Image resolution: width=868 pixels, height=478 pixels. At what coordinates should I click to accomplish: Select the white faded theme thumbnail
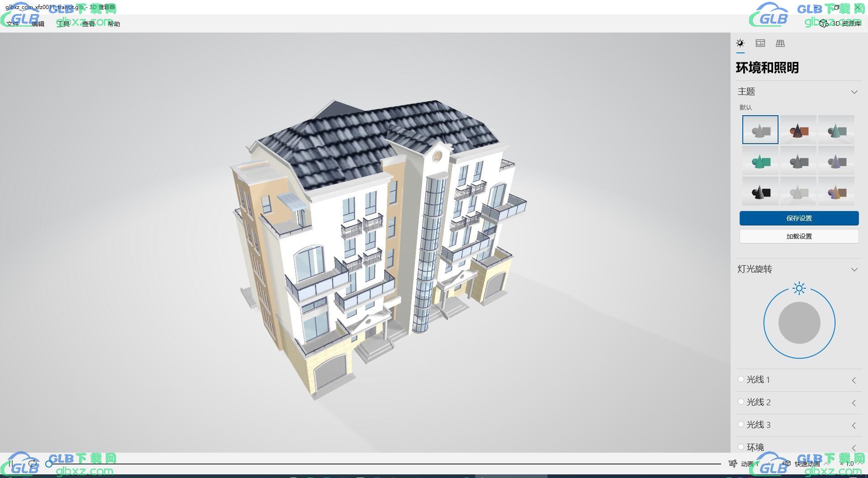(798, 191)
